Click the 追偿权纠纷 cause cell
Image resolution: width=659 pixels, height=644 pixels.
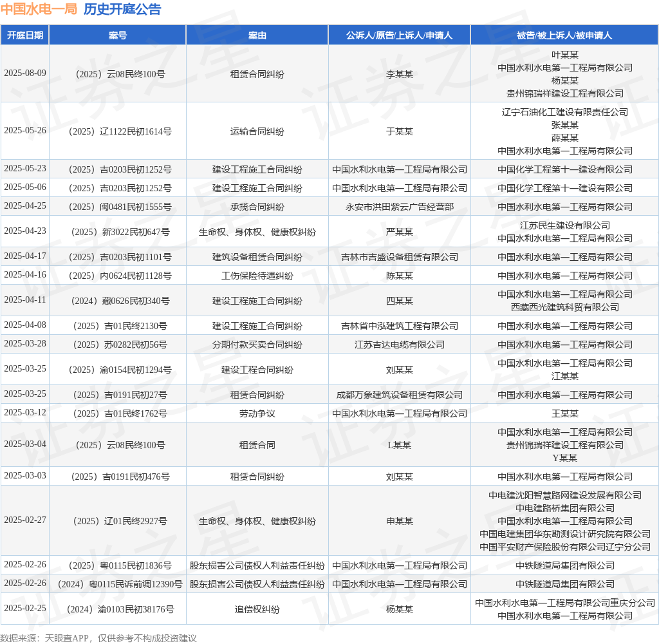pyautogui.click(x=257, y=610)
